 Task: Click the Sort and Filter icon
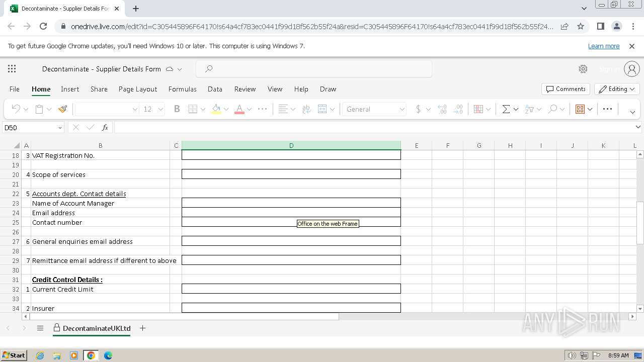529,109
